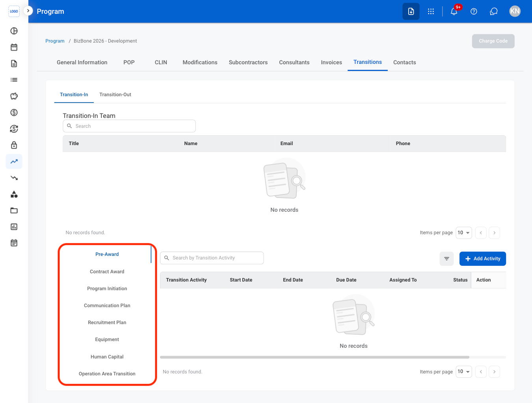Open the calendar icon in the sidebar
The width and height of the screenshot is (532, 403).
coord(14,47)
